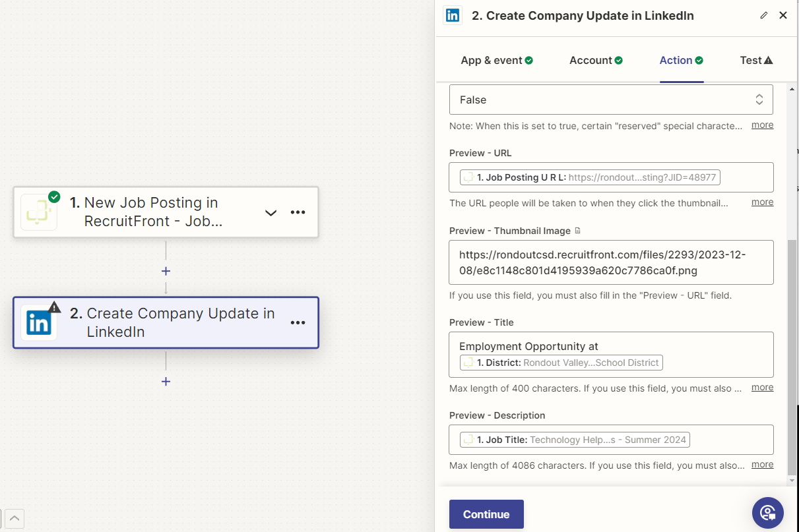Image resolution: width=799 pixels, height=532 pixels.
Task: Click the Continue button
Action: [486, 514]
